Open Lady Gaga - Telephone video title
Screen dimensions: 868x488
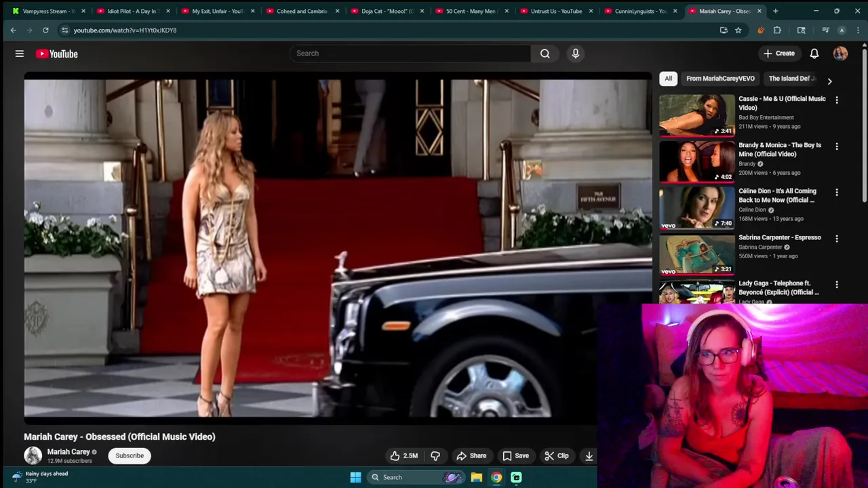[x=778, y=287]
